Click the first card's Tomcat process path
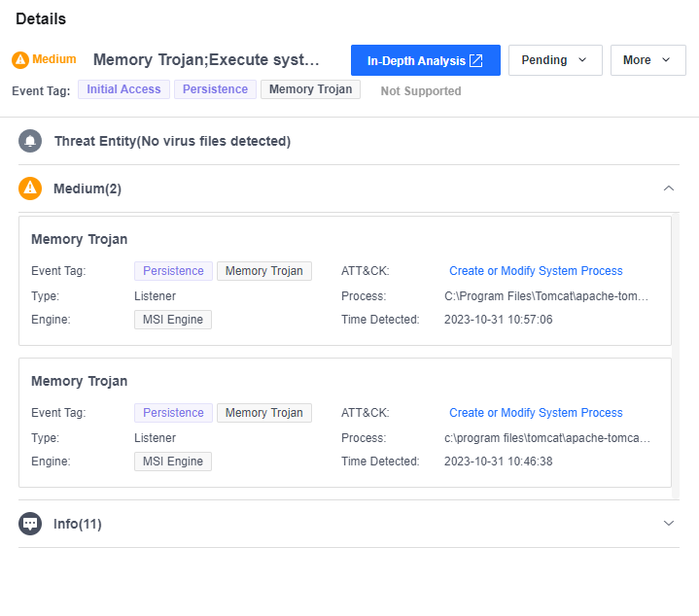This screenshot has width=699, height=616. click(546, 295)
